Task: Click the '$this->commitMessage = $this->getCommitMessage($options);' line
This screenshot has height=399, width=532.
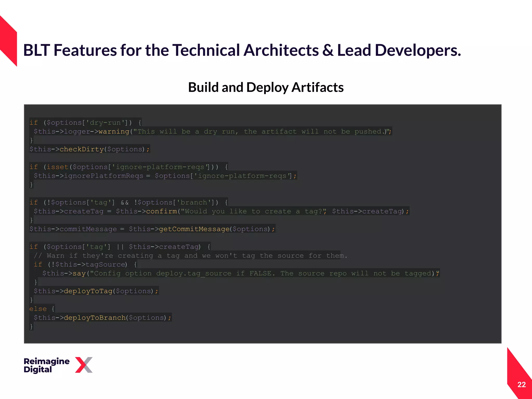Action: click(x=152, y=229)
